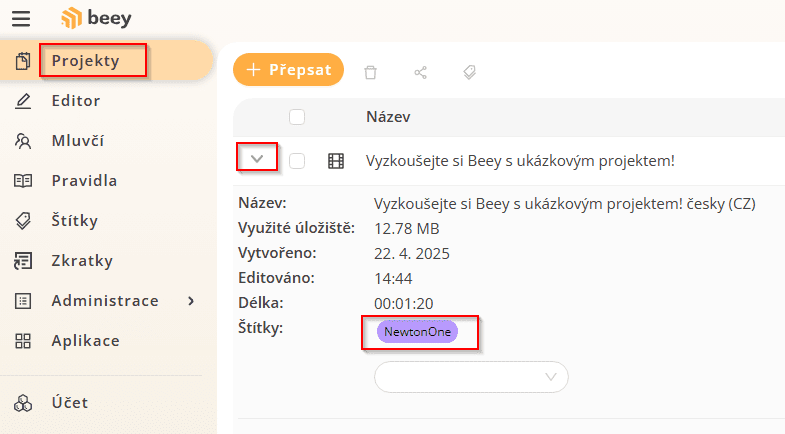Image resolution: width=785 pixels, height=434 pixels.
Task: Check the sample project row checkbox
Action: tap(297, 161)
